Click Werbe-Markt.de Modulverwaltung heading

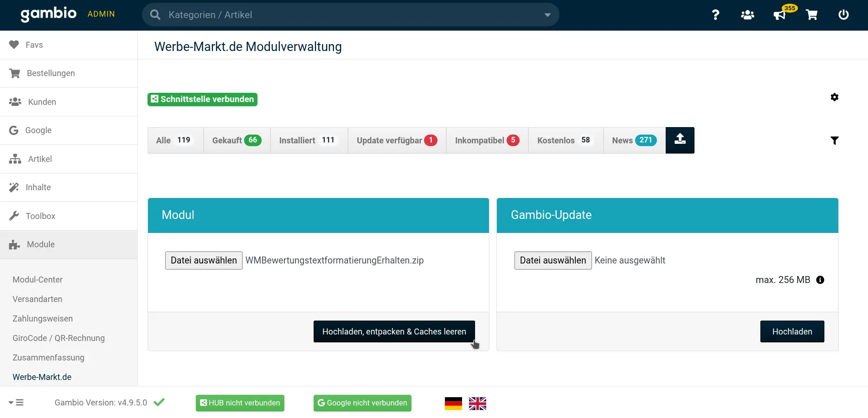[248, 47]
